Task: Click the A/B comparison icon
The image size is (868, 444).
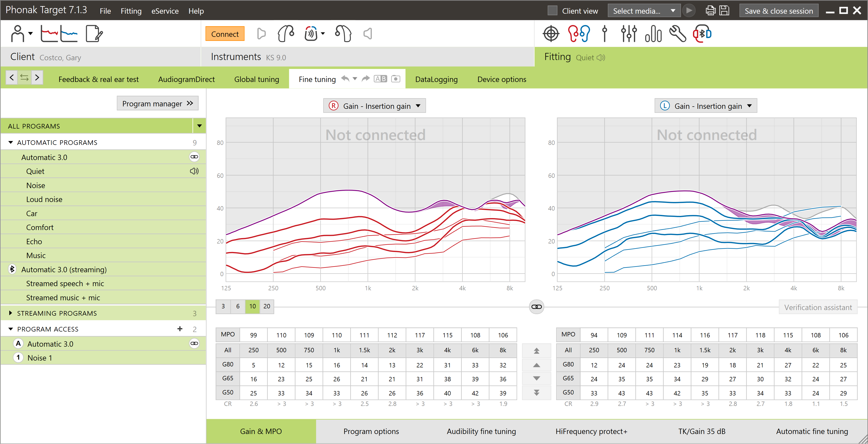Action: click(x=380, y=79)
